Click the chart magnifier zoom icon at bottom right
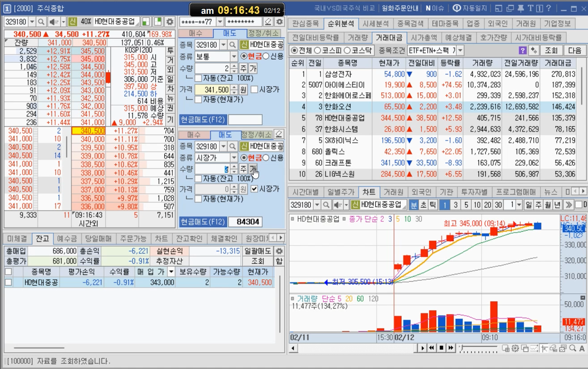This screenshot has width=588, height=369. click(x=572, y=348)
